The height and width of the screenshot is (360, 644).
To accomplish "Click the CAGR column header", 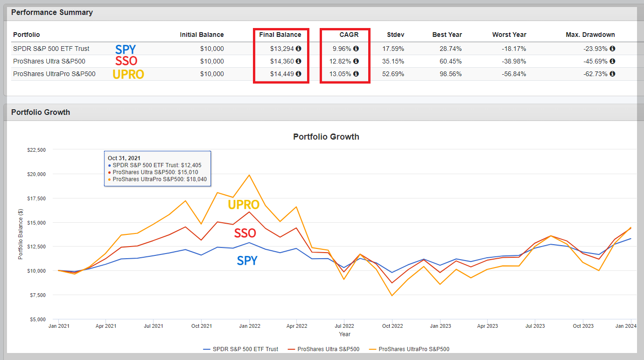I will [x=350, y=35].
